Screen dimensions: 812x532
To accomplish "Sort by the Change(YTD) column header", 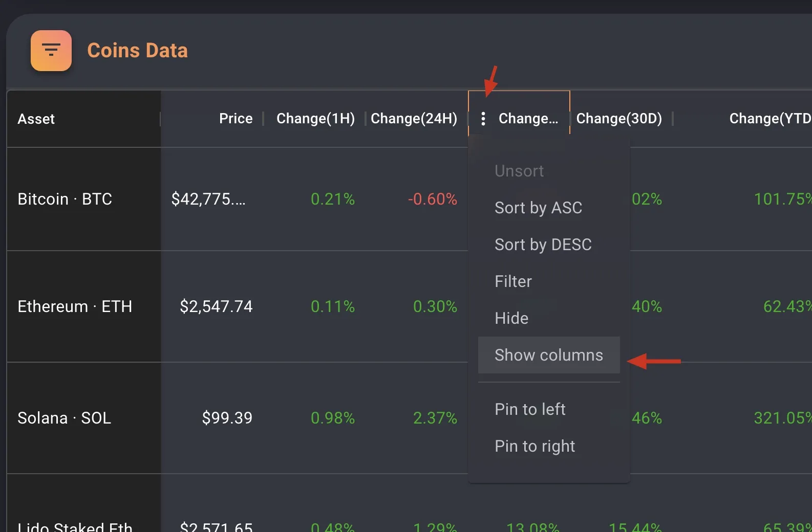I will tap(771, 119).
